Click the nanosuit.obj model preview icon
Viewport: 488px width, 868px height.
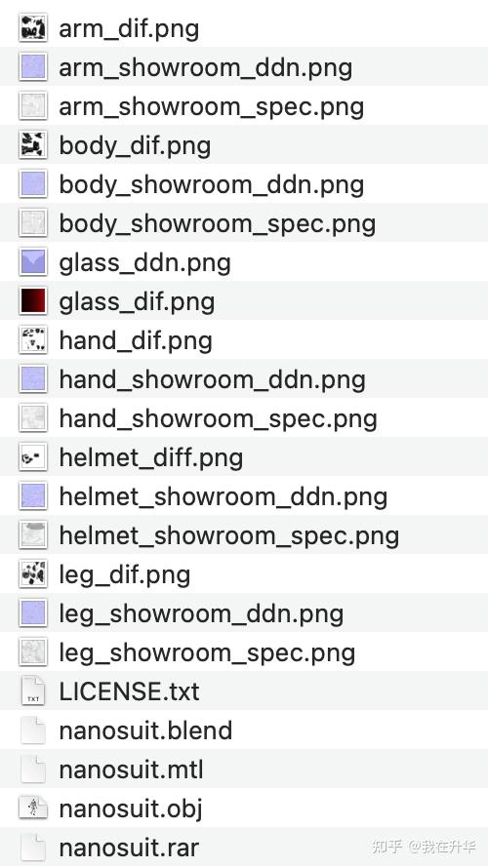coord(32,808)
